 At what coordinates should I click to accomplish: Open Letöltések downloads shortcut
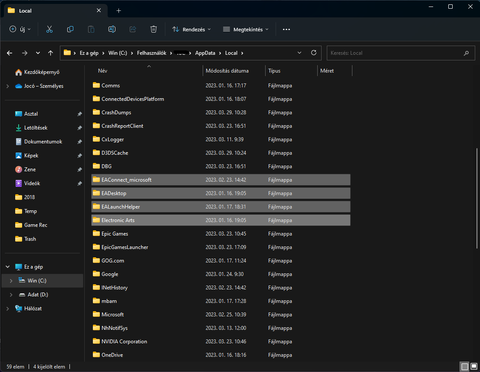click(31, 128)
